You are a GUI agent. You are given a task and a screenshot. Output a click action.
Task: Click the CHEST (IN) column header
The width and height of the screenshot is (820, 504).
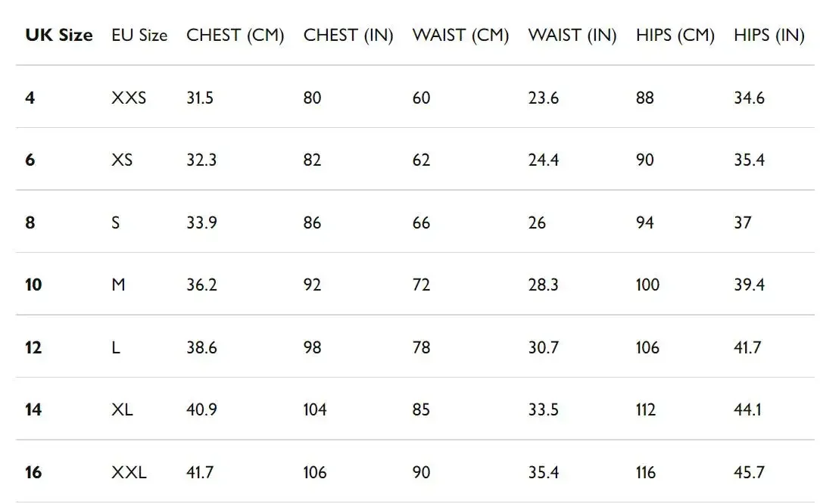(x=348, y=36)
